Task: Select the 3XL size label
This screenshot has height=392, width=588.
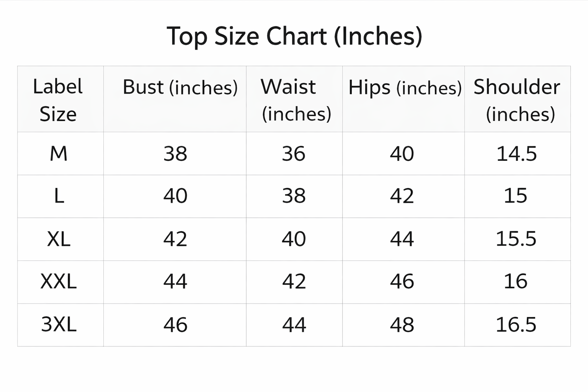Action: [x=59, y=325]
